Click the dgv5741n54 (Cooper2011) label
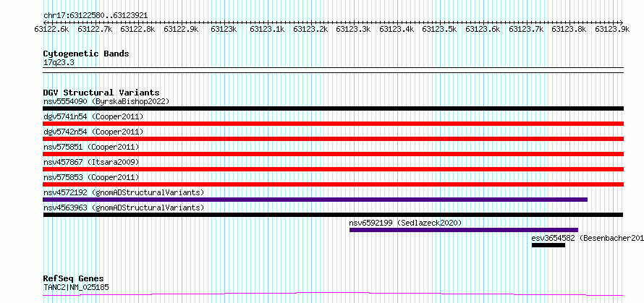 click(93, 116)
